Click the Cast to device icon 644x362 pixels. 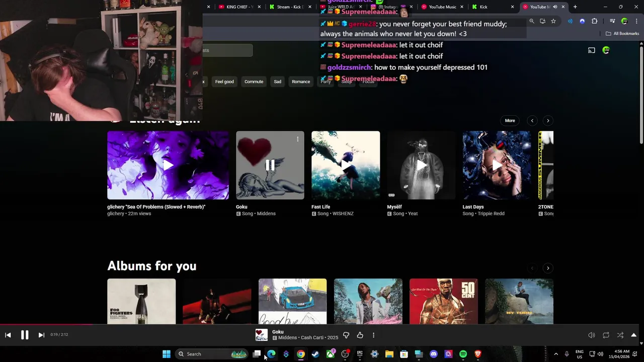coord(592,50)
